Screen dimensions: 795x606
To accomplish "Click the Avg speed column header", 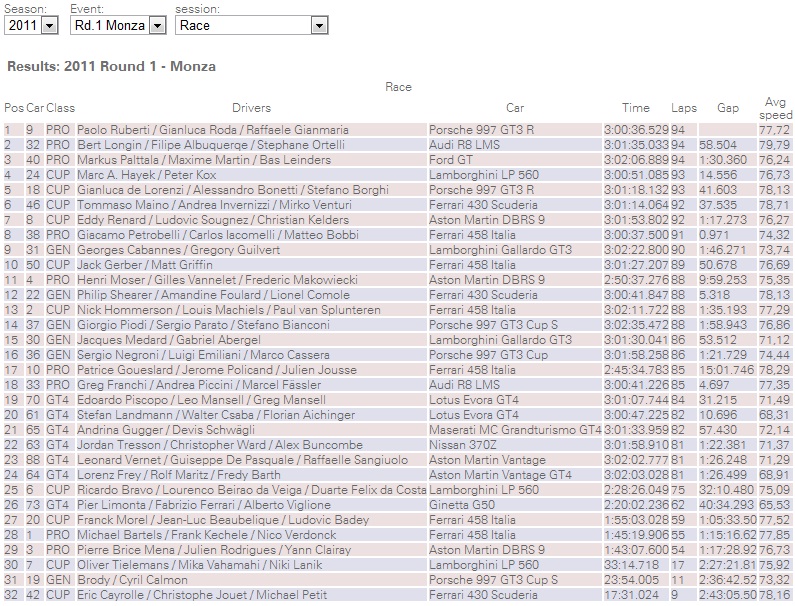I will pos(774,108).
